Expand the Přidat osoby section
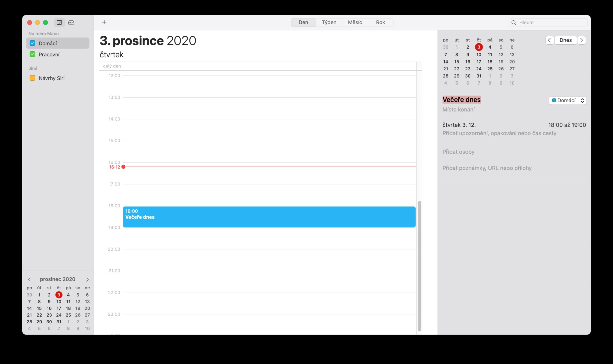This screenshot has height=364, width=613. pos(458,152)
